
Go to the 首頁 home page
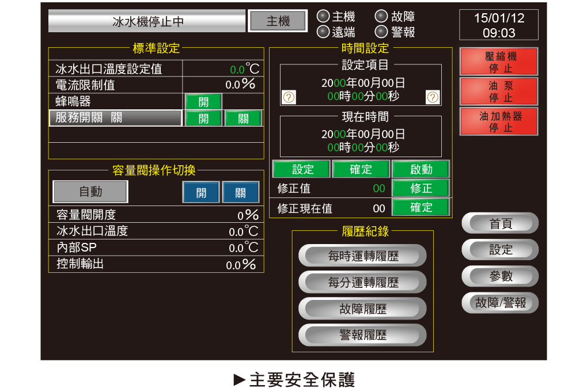pyautogui.click(x=500, y=223)
